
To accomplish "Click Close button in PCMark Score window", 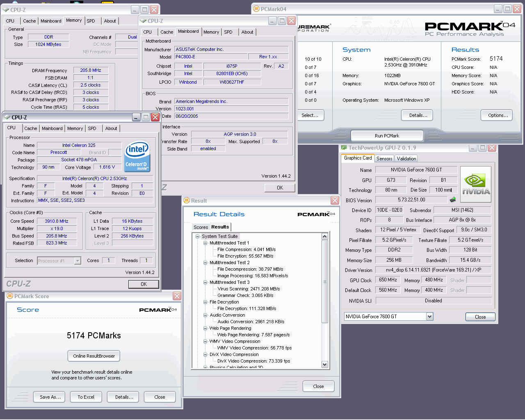I will pos(160,397).
